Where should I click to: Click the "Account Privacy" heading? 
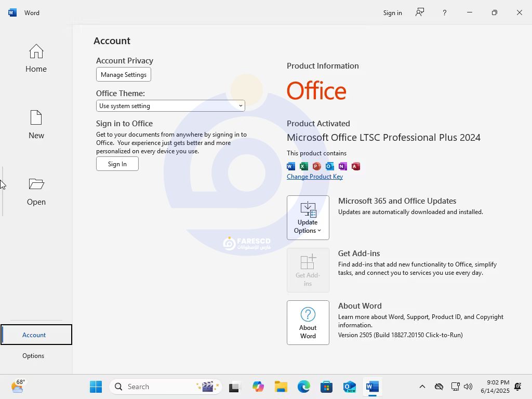125,61
